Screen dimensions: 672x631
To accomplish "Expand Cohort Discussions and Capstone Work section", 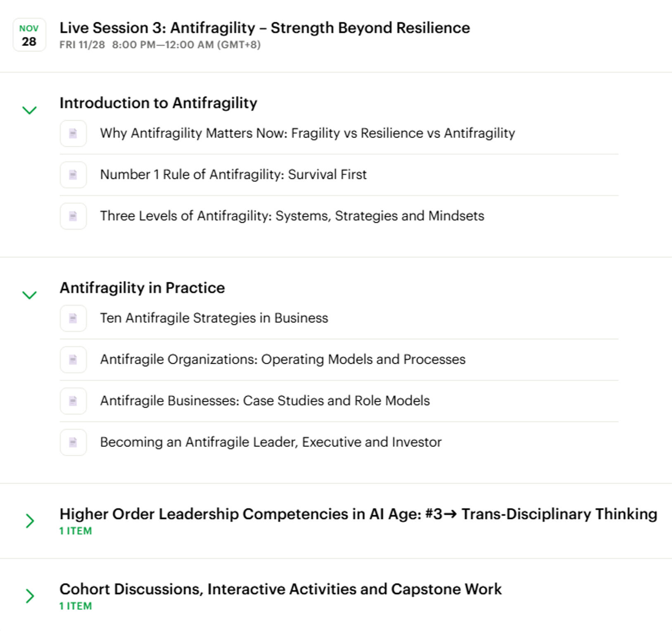I will [x=29, y=596].
